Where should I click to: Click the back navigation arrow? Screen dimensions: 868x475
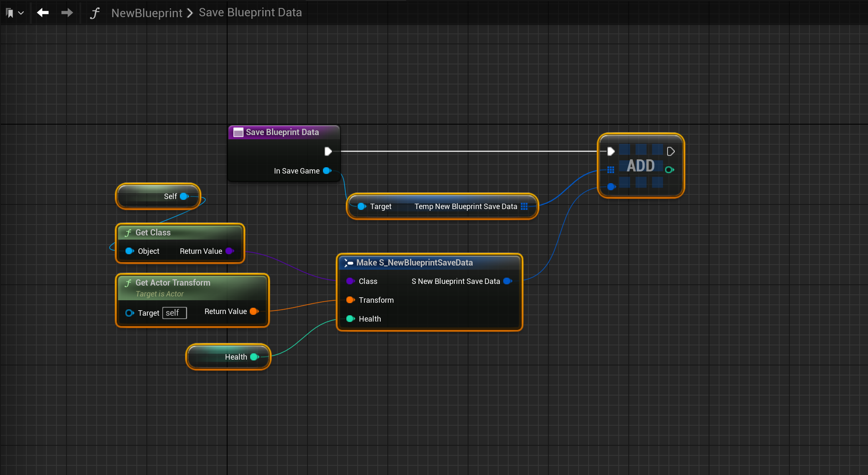(43, 13)
